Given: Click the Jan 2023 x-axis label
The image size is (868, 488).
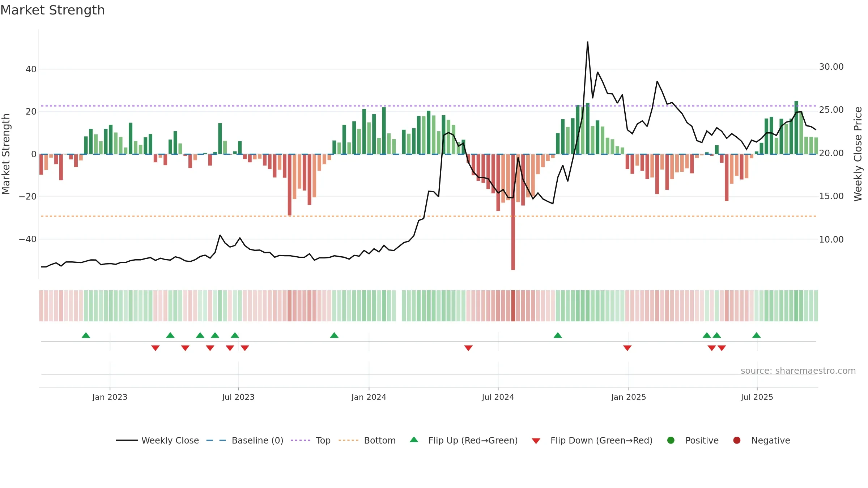Looking at the screenshot, I should pyautogui.click(x=110, y=397).
